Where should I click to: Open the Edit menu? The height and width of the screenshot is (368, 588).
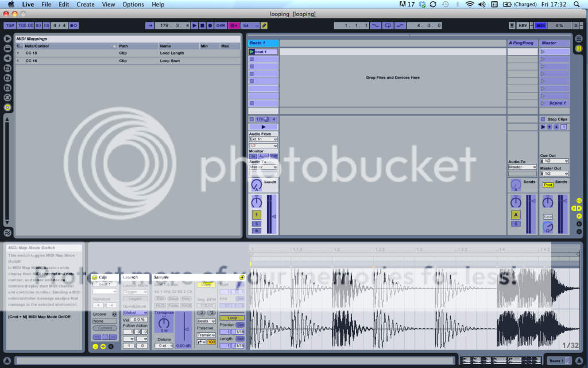[x=64, y=5]
